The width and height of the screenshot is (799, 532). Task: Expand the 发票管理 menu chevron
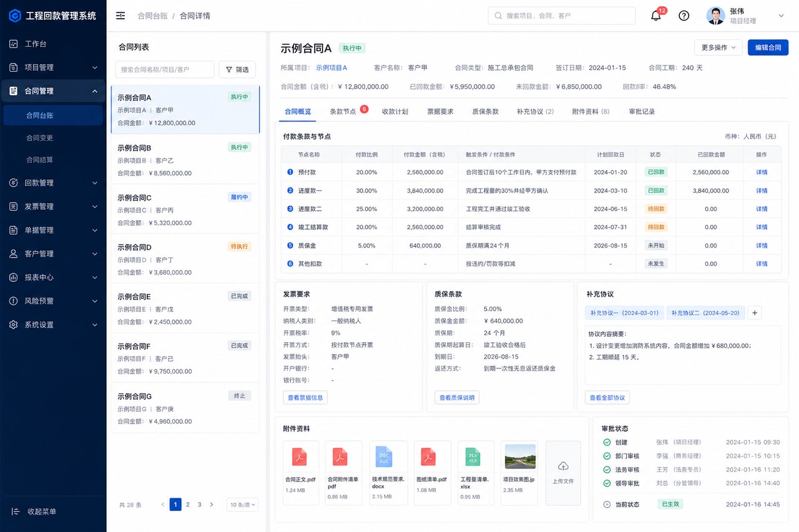(x=95, y=206)
